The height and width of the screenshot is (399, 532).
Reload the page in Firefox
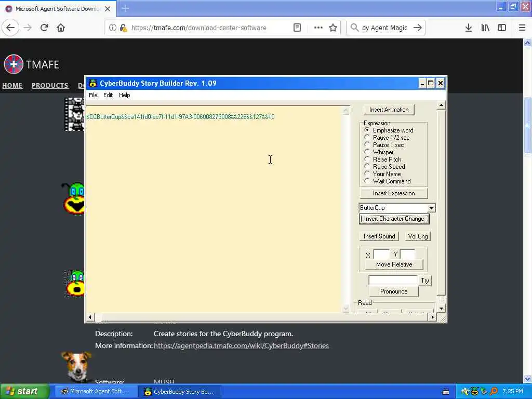44,28
